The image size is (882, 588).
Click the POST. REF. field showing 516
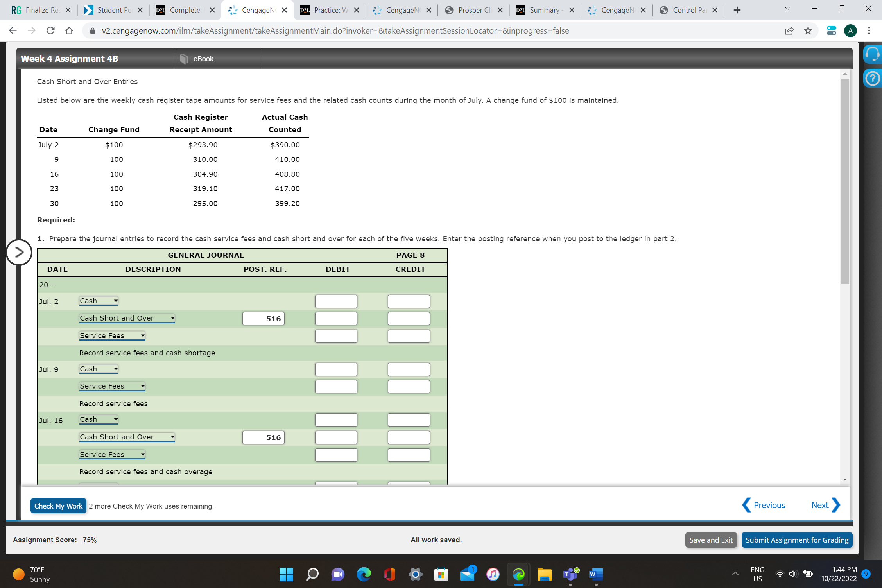pos(264,318)
